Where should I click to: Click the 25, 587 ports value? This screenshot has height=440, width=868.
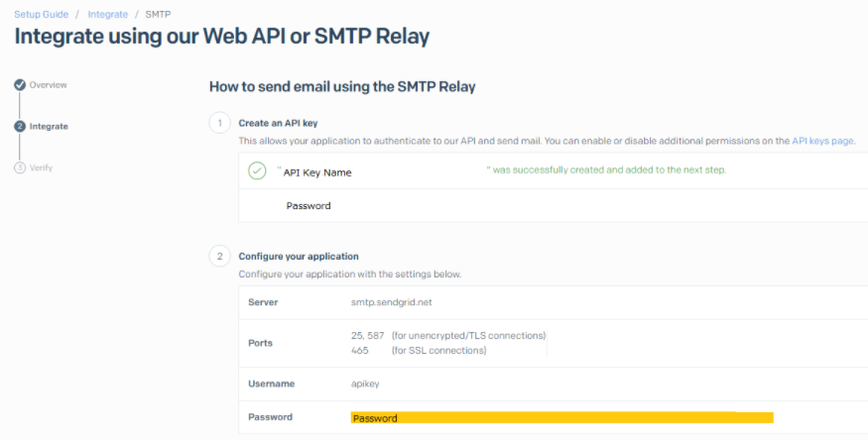[368, 336]
